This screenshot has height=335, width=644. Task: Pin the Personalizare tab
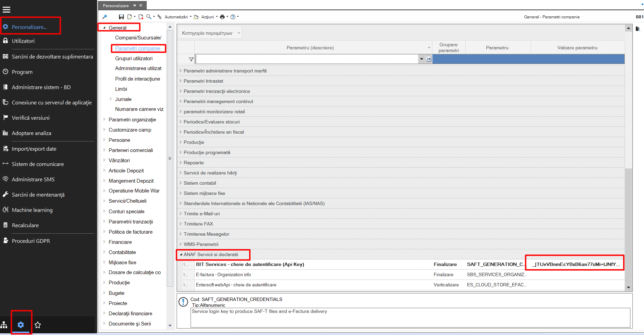click(x=135, y=5)
